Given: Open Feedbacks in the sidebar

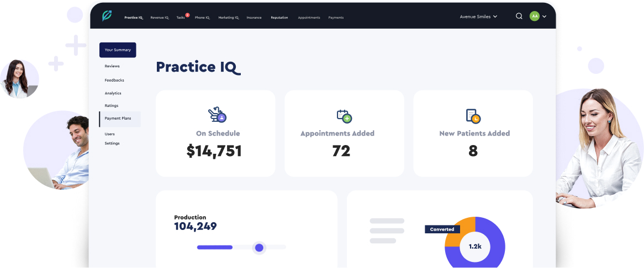Looking at the screenshot, I should coord(114,81).
